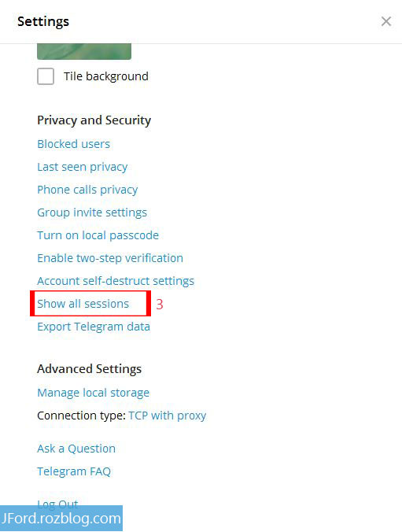This screenshot has height=532, width=402.
Task: Enable two-step verification
Action: (x=110, y=258)
